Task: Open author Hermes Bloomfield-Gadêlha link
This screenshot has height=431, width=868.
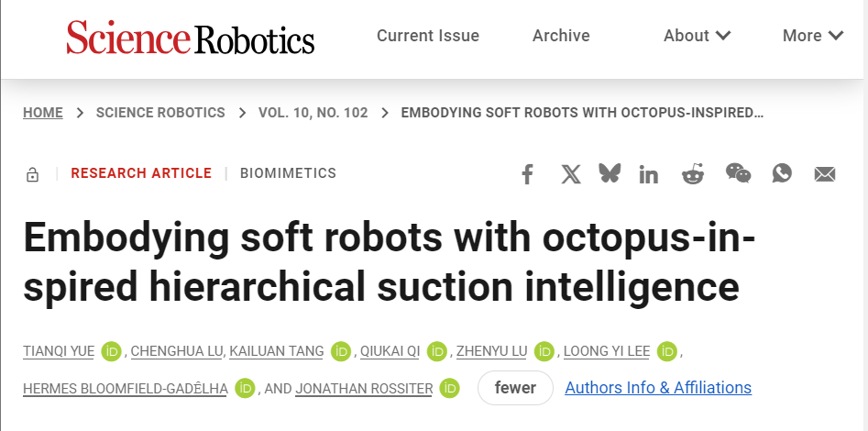Action: coord(125,389)
